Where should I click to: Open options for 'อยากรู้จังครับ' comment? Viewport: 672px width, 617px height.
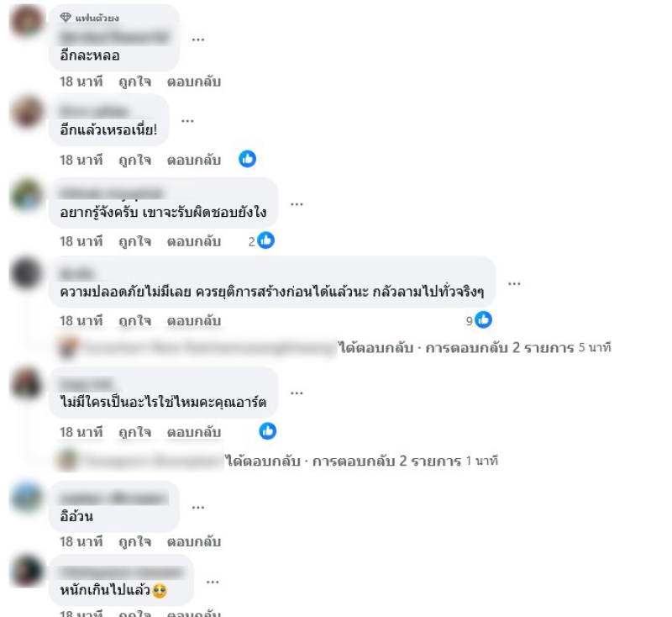tap(297, 204)
